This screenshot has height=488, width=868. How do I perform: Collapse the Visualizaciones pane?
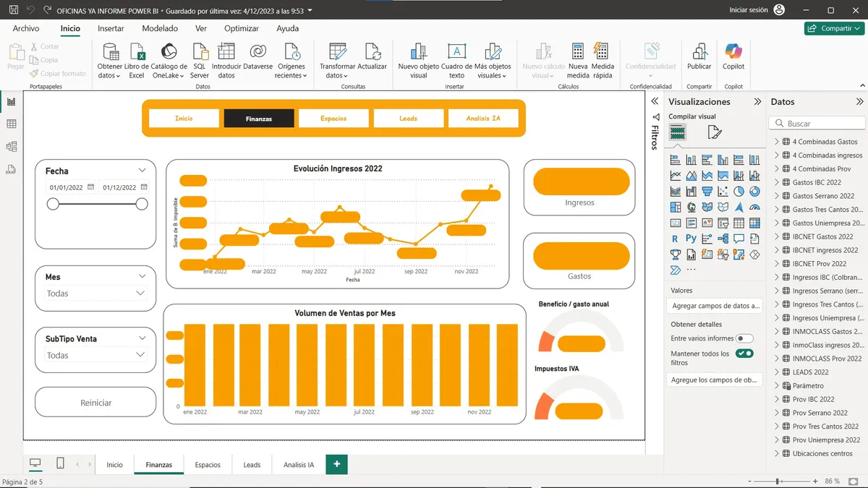[x=757, y=102]
